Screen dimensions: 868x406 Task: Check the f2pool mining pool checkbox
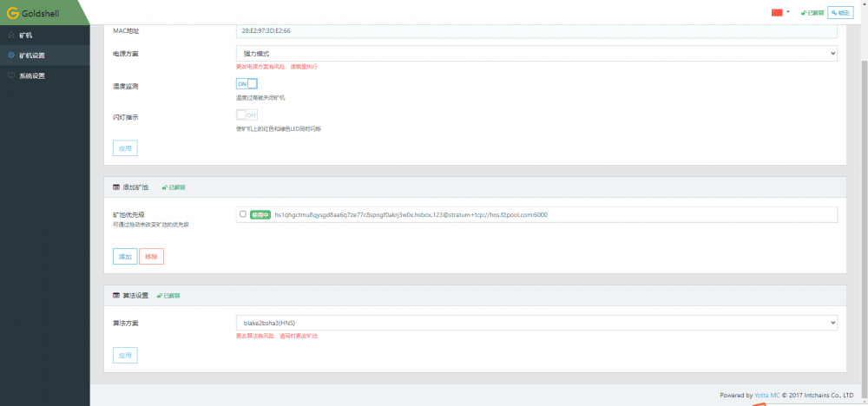pyautogui.click(x=243, y=214)
